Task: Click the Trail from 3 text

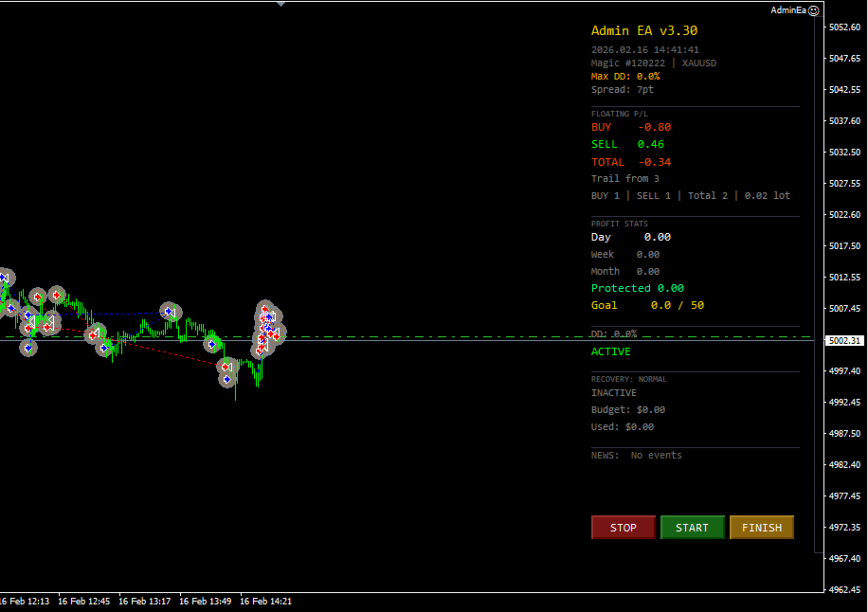Action: tap(625, 179)
